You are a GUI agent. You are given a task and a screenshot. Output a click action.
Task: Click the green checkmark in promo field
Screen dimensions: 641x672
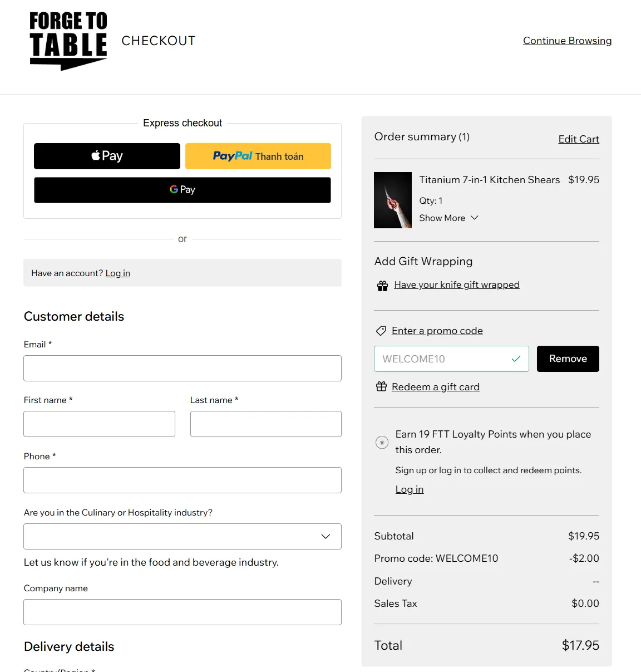pos(516,359)
